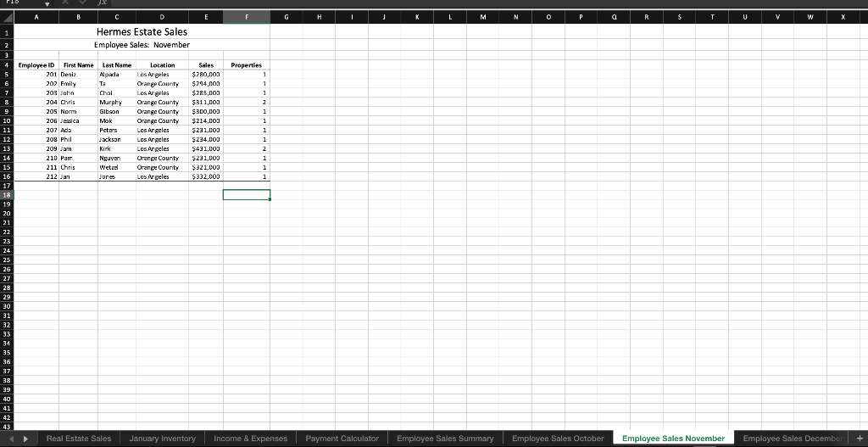868x447 pixels.
Task: Select the Properties header cell
Action: [247, 64]
